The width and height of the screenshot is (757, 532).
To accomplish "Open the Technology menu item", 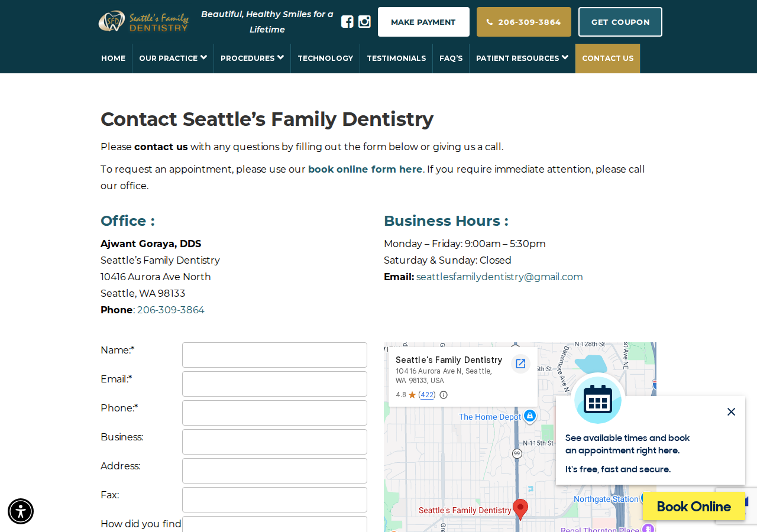I will click(x=325, y=59).
